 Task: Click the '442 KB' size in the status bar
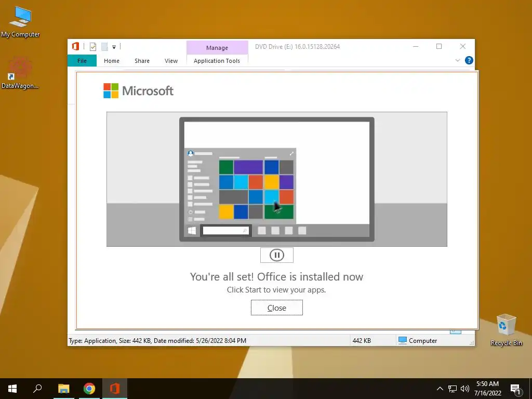pos(362,340)
